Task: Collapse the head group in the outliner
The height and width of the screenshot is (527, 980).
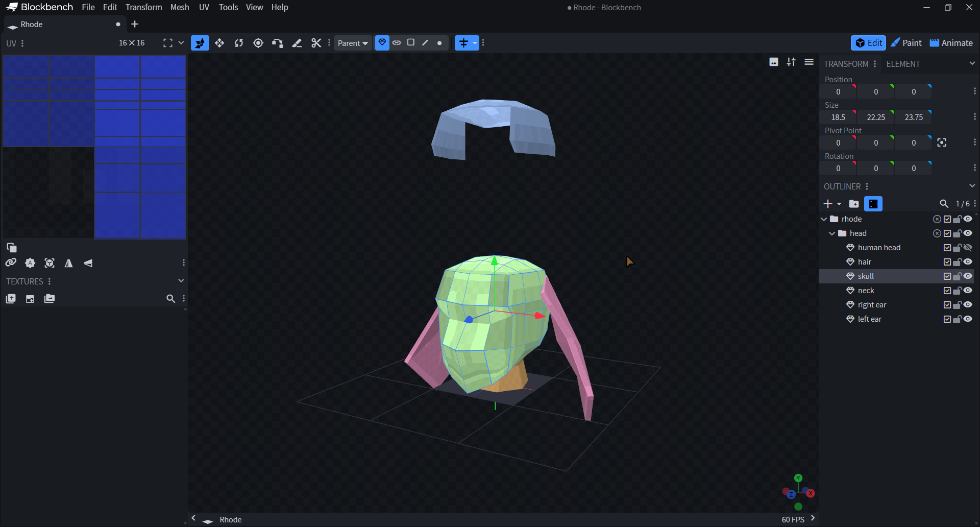Action: tap(832, 233)
